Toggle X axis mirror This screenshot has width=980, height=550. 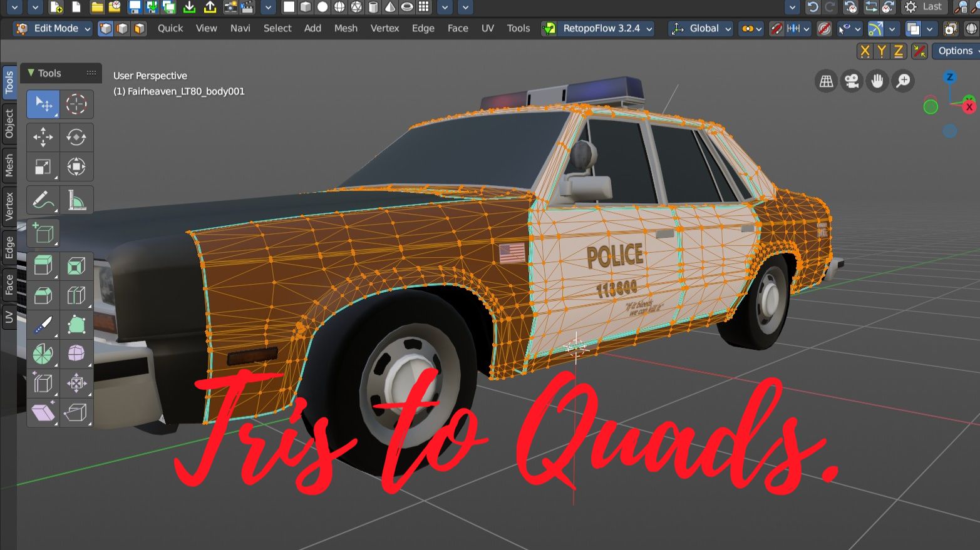(x=865, y=51)
